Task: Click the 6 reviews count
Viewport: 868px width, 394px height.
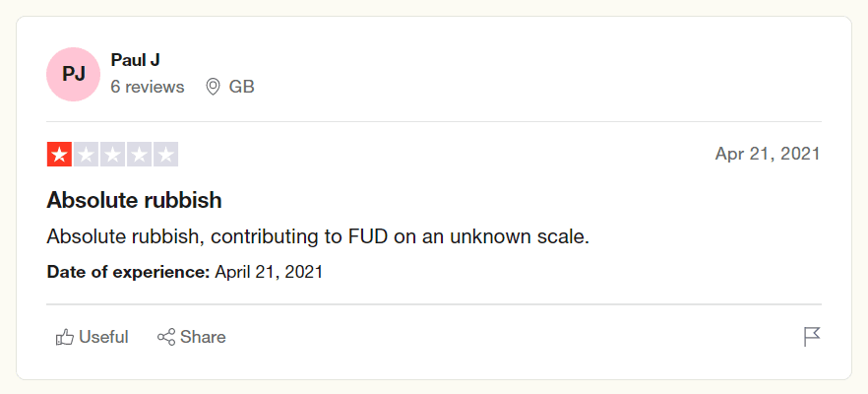Action: (148, 87)
